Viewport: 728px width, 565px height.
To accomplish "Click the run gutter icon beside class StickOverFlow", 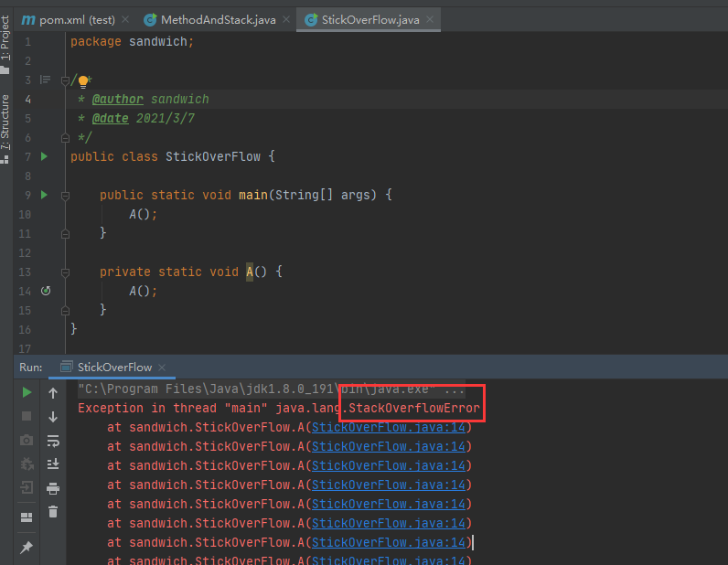I will [44, 156].
